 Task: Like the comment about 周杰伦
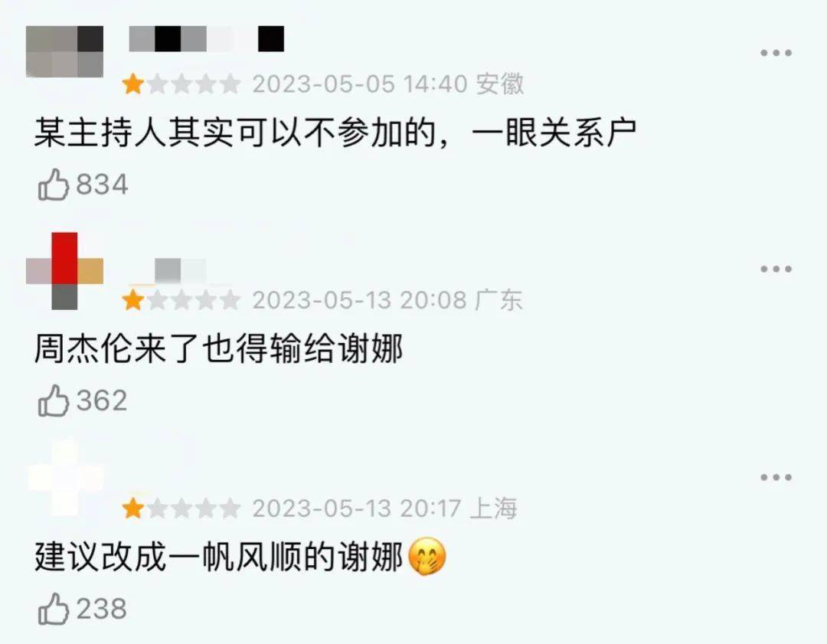pos(54,400)
